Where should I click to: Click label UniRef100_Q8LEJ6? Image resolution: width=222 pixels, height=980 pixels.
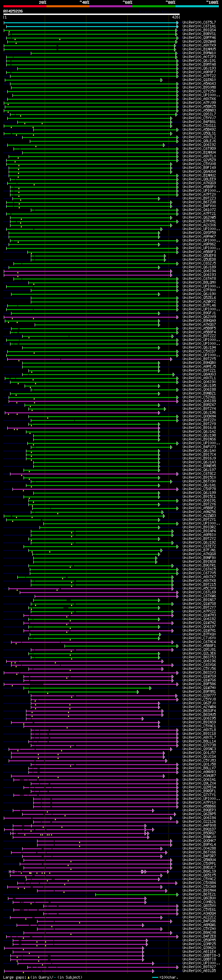[x=199, y=141]
